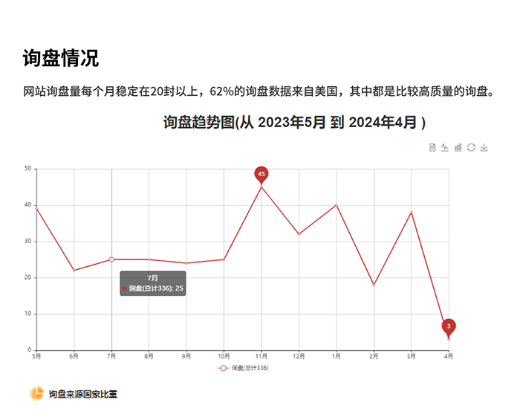The width and height of the screenshot is (520, 420).
Task: Click the 7月 tooltip box
Action: point(152,283)
